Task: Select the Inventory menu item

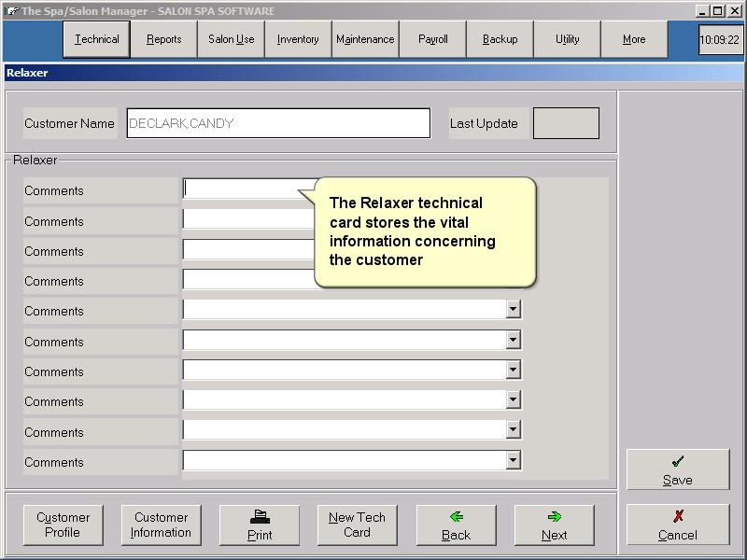Action: (x=298, y=39)
